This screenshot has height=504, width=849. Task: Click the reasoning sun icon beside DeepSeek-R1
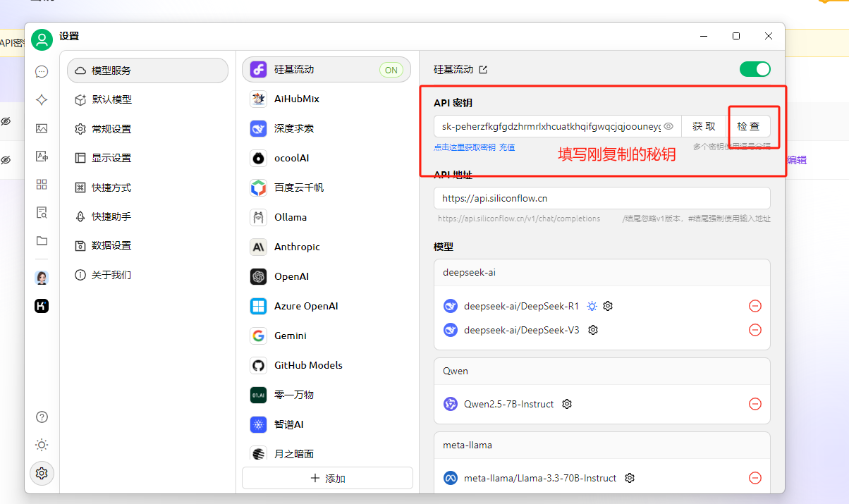coord(592,306)
